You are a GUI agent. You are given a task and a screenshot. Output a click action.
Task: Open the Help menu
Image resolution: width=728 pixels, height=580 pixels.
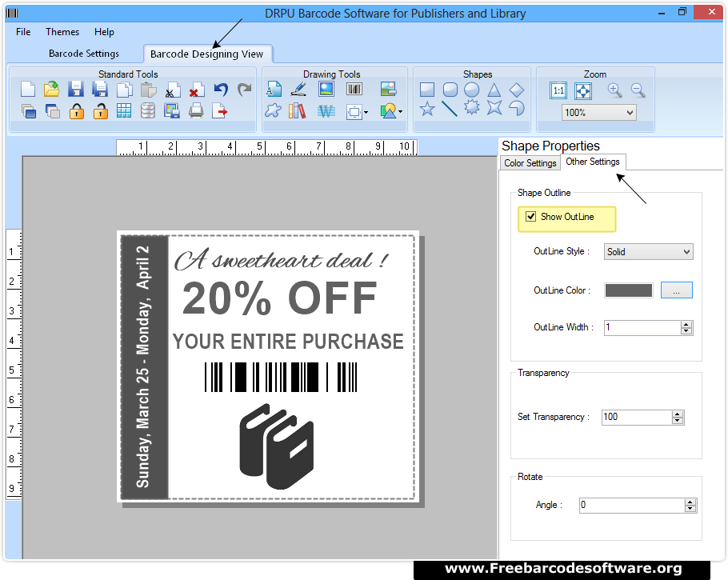point(104,31)
